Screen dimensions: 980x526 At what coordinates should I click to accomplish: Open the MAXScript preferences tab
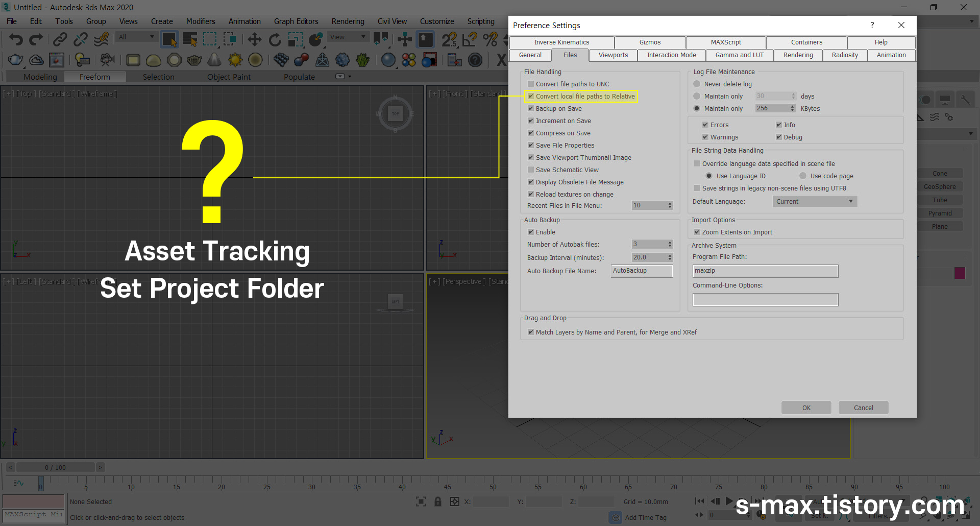[x=726, y=42]
